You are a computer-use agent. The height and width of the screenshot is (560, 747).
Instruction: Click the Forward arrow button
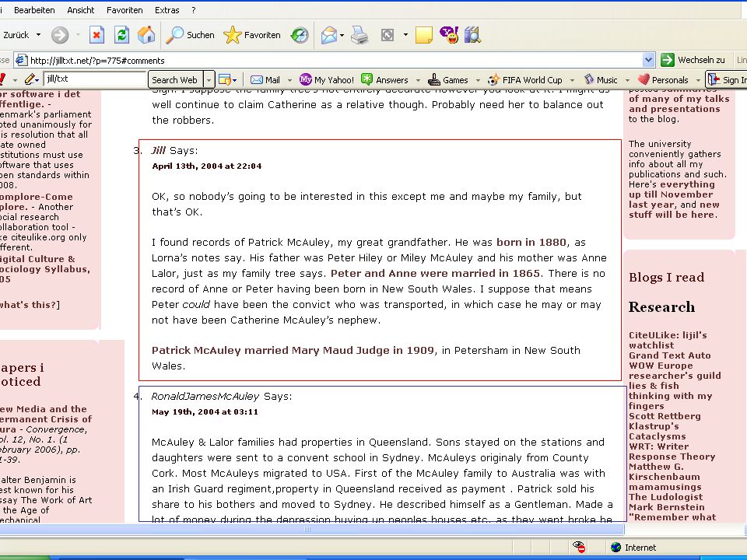tap(60, 35)
